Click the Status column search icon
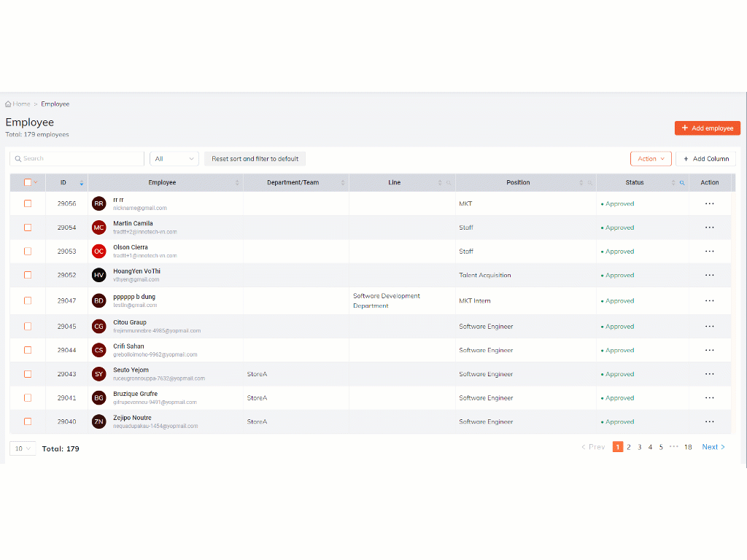Image resolution: width=747 pixels, height=560 pixels. pos(682,183)
